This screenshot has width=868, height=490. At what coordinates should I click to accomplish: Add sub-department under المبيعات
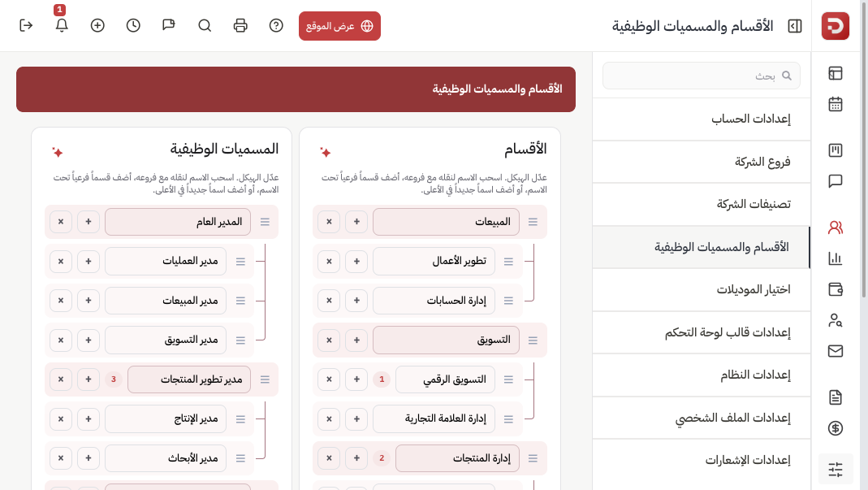[x=356, y=222]
